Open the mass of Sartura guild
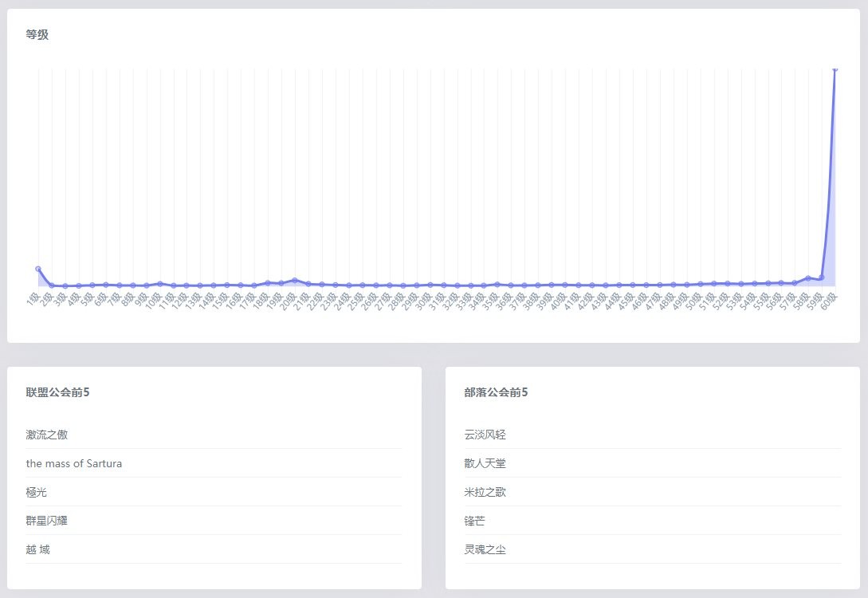 click(214, 463)
